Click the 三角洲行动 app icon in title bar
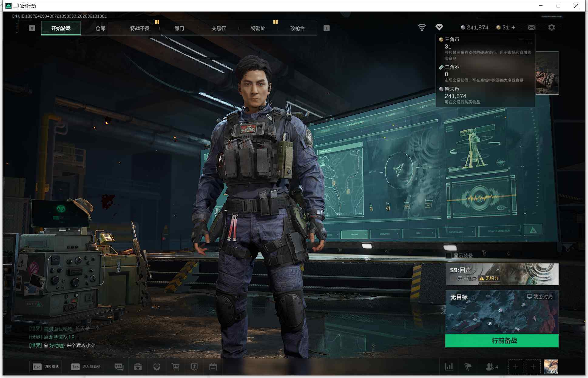 tap(8, 6)
